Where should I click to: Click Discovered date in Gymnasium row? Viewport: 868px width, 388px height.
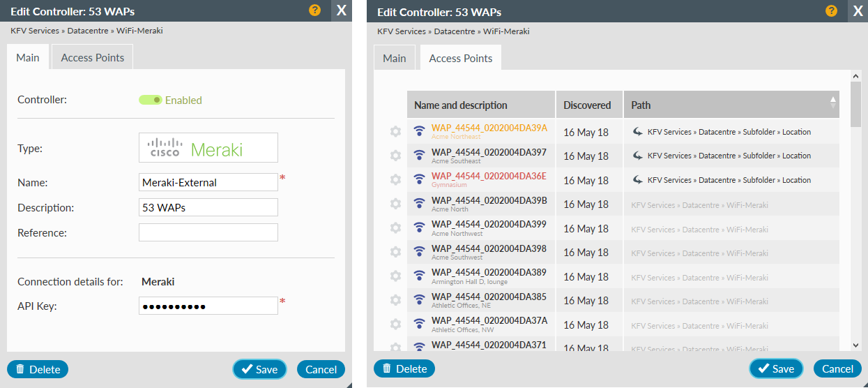click(x=586, y=180)
